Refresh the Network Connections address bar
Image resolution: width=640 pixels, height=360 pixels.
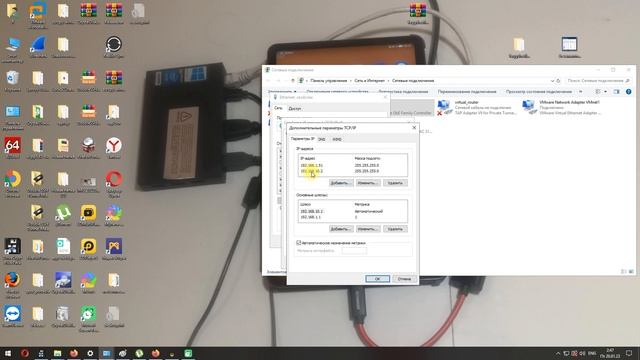click(558, 81)
